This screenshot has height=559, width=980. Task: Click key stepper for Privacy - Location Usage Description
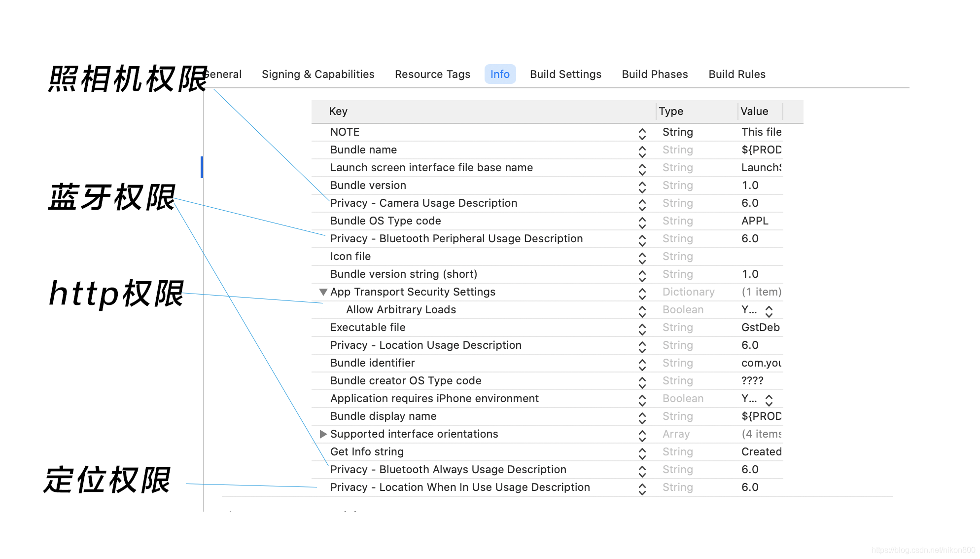(x=642, y=345)
